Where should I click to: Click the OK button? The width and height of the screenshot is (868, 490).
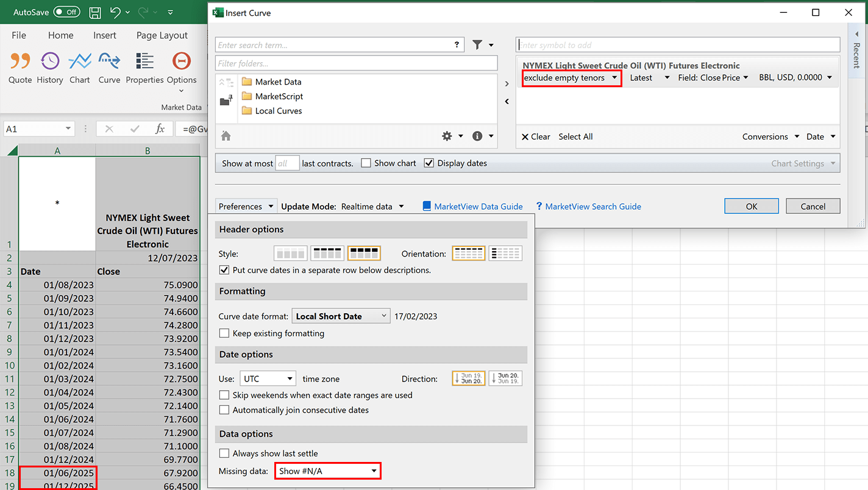click(x=752, y=206)
